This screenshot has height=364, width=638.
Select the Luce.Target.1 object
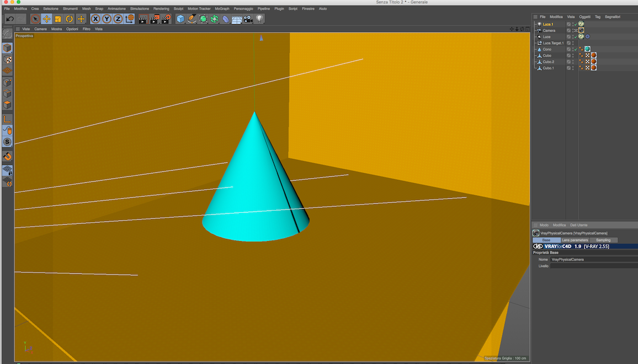pyautogui.click(x=553, y=43)
